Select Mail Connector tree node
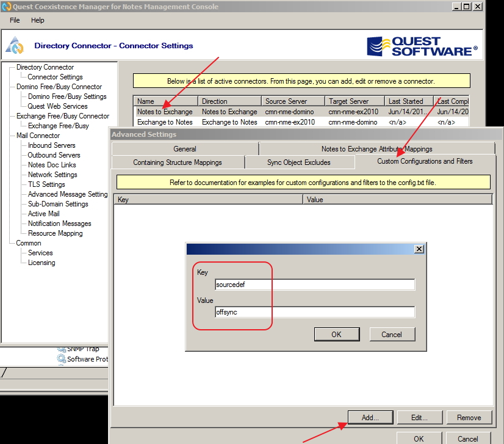 (x=38, y=136)
